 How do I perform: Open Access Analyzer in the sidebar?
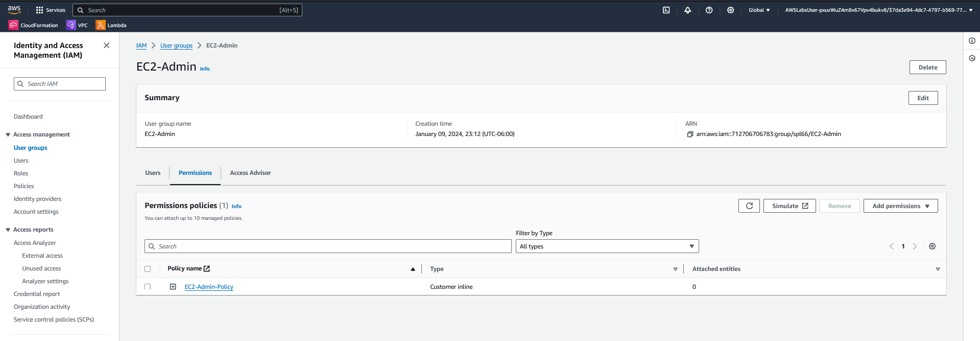[x=35, y=243]
